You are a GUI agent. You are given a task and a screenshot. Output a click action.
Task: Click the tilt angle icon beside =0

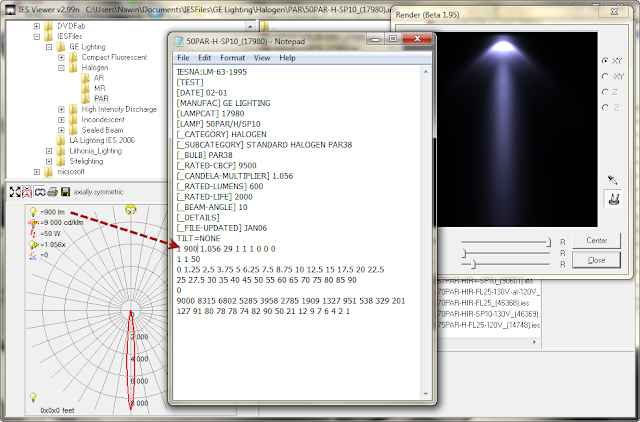point(33,255)
